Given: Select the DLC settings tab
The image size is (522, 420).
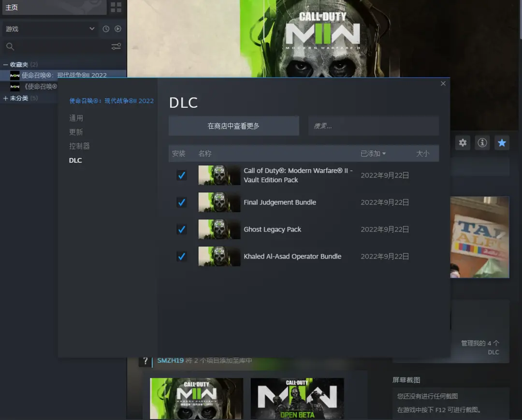Looking at the screenshot, I should [x=75, y=160].
